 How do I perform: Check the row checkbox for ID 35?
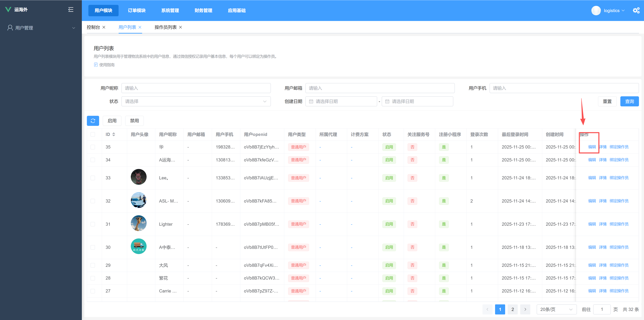coord(93,147)
